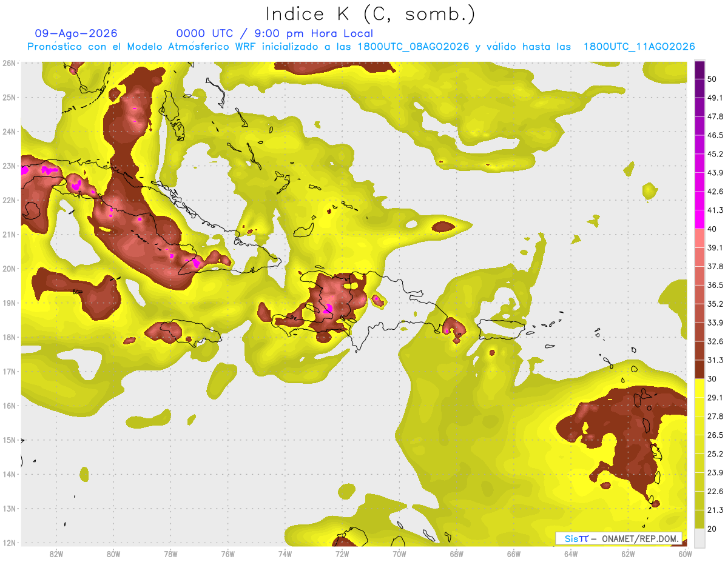
Task: Click the colorbar value label "30"
Action: (x=712, y=379)
